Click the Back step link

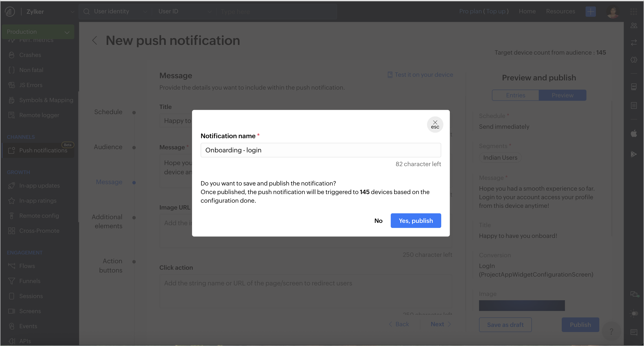pos(399,324)
